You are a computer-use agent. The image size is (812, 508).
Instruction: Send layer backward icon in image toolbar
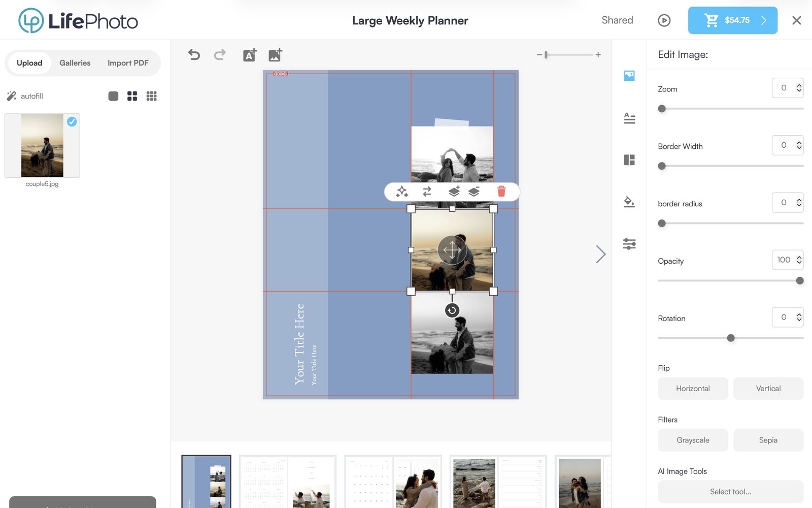pyautogui.click(x=474, y=192)
